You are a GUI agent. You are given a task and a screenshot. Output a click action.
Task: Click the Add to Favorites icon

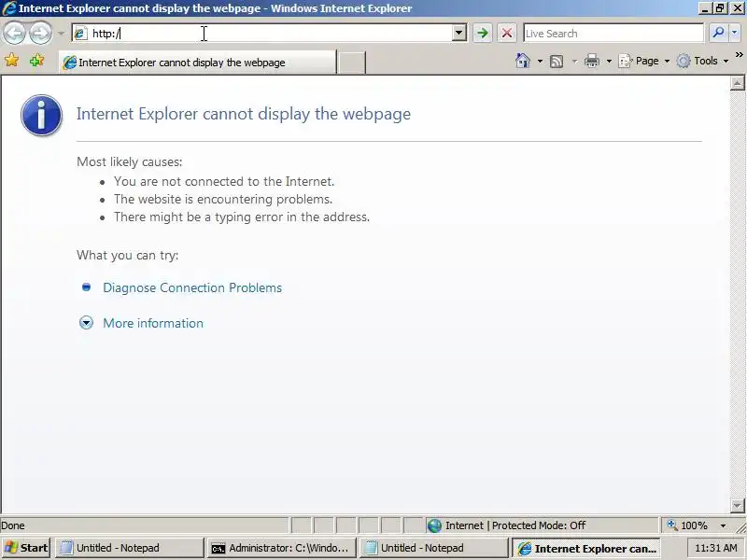pos(36,61)
